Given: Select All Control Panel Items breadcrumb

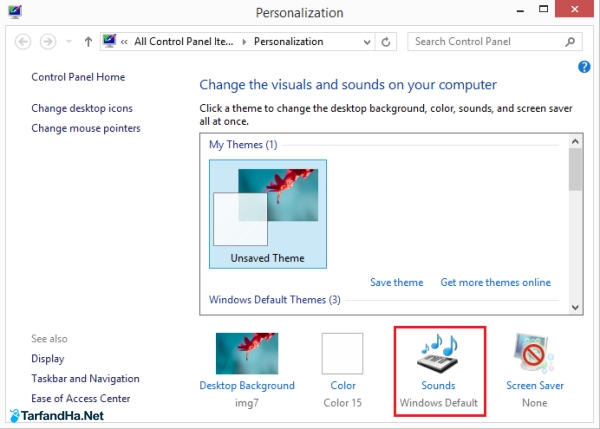Looking at the screenshot, I should [x=184, y=41].
